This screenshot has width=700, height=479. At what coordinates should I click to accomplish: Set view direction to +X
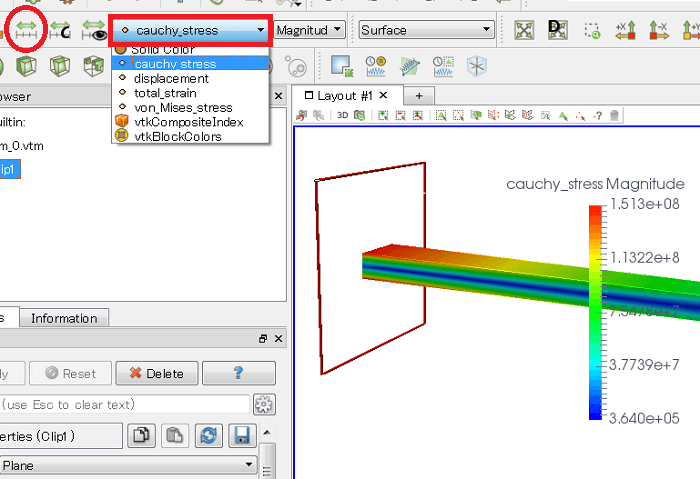tap(627, 30)
